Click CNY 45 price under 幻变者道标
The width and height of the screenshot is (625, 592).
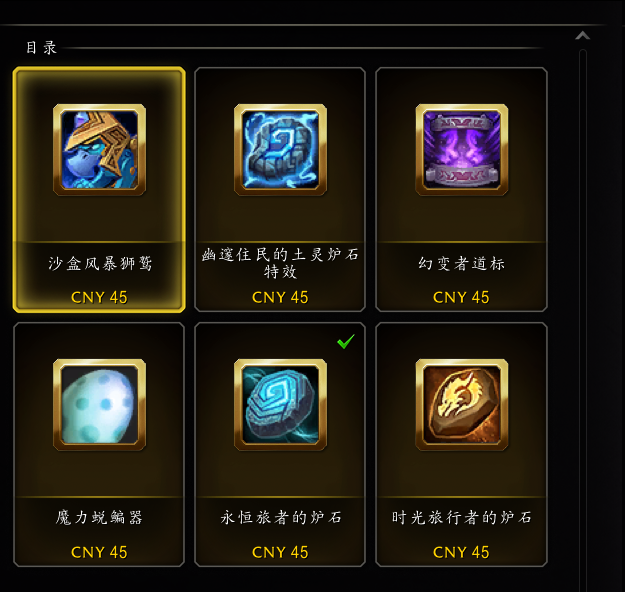click(461, 297)
